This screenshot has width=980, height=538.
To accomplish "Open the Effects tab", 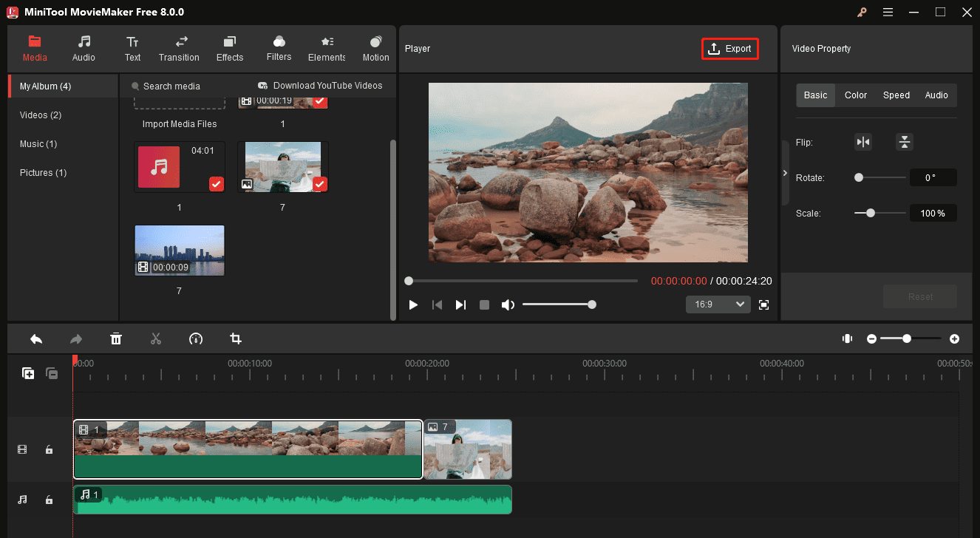I will (230, 49).
